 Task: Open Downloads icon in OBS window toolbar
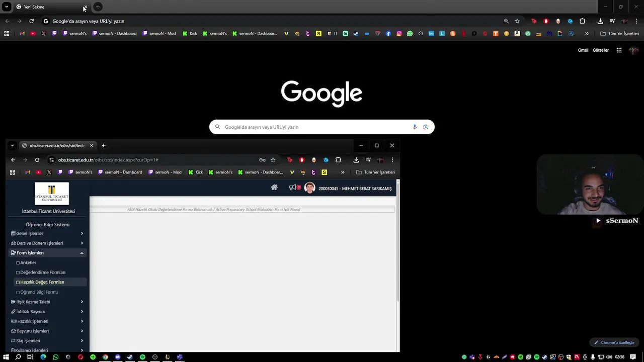coord(356,160)
